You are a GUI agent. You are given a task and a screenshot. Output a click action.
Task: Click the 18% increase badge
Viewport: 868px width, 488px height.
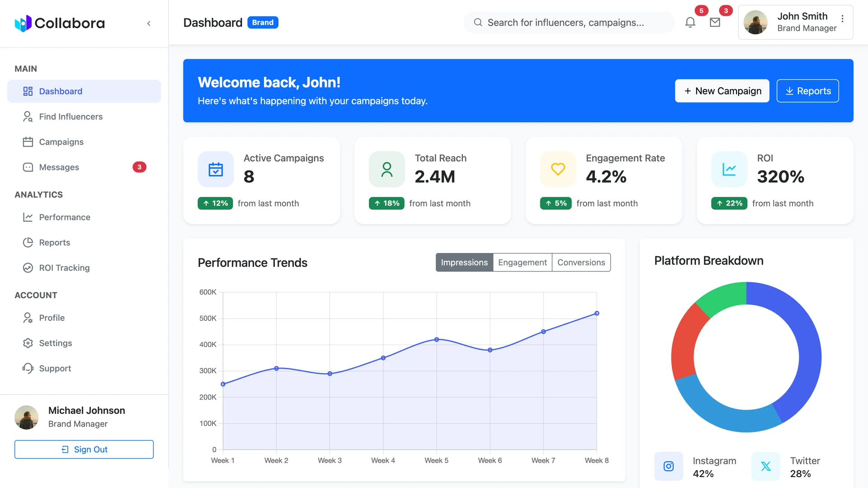click(387, 203)
